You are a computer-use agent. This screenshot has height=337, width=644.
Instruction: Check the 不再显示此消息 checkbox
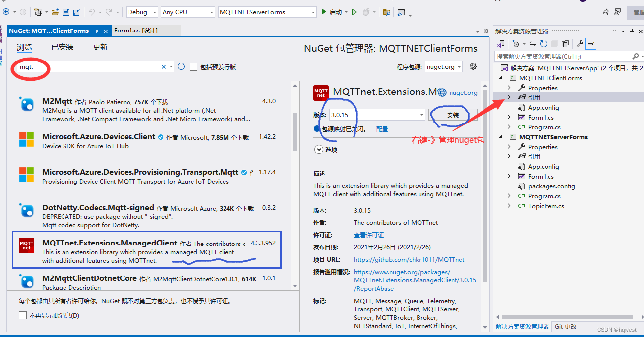pos(23,315)
